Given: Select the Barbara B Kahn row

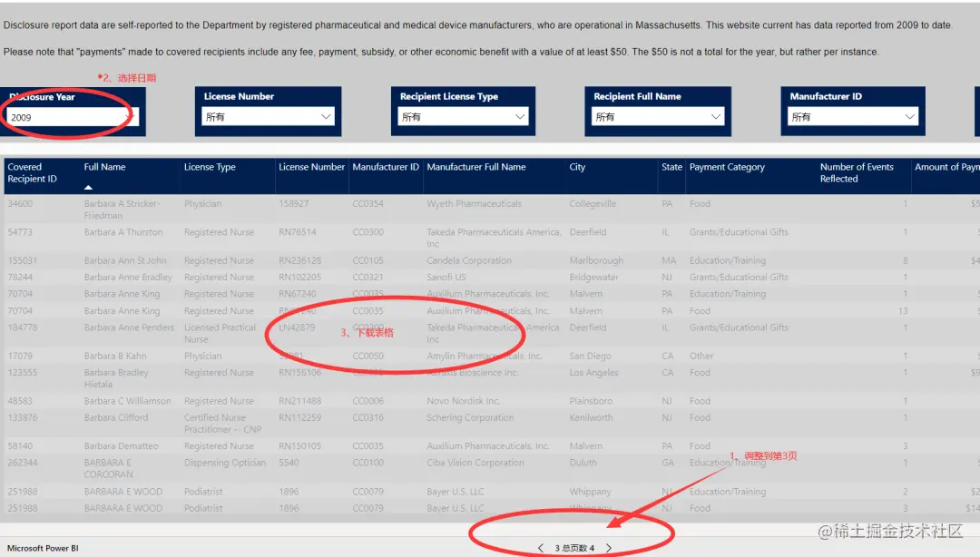Looking at the screenshot, I should 491,356.
